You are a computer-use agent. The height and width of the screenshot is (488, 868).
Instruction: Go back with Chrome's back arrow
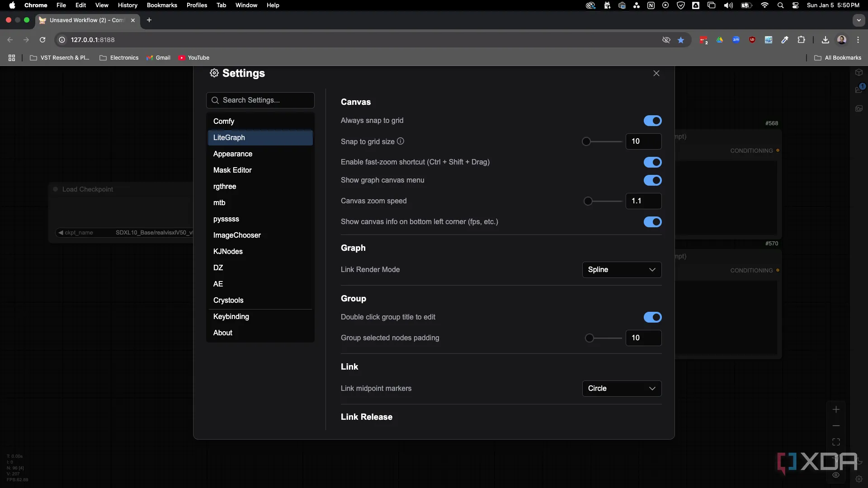pos(10,40)
